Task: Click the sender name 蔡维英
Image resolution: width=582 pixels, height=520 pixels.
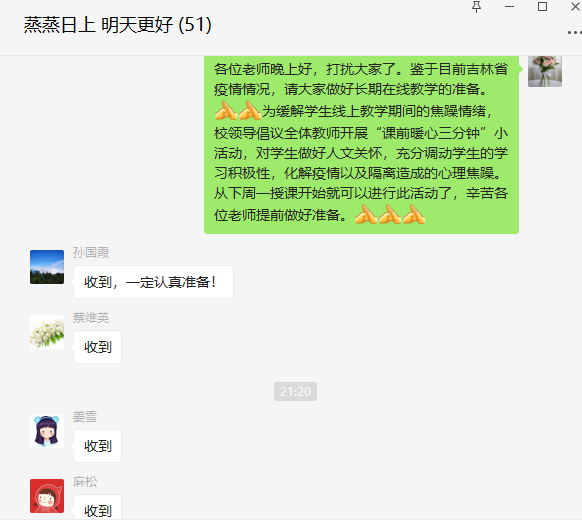Action: (x=91, y=318)
